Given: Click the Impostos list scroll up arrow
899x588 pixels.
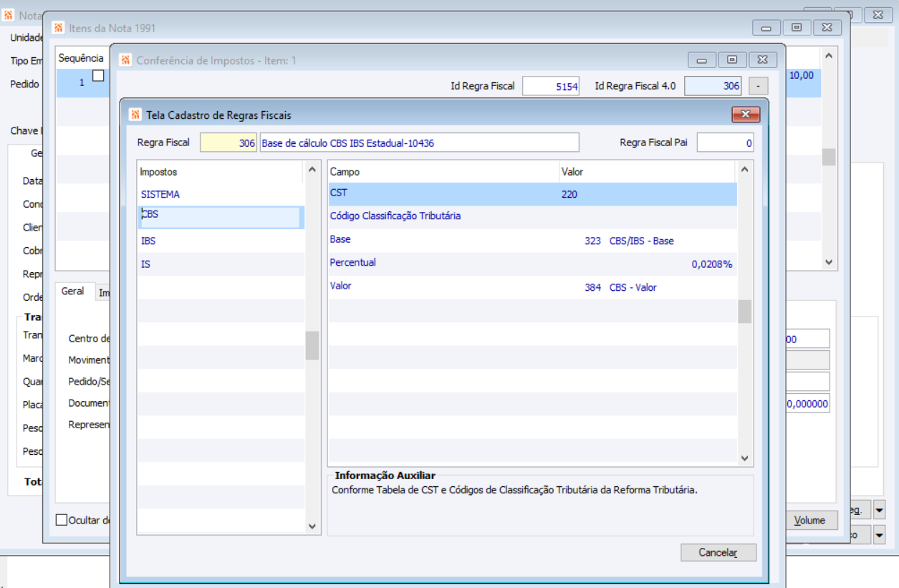Looking at the screenshot, I should pos(312,170).
